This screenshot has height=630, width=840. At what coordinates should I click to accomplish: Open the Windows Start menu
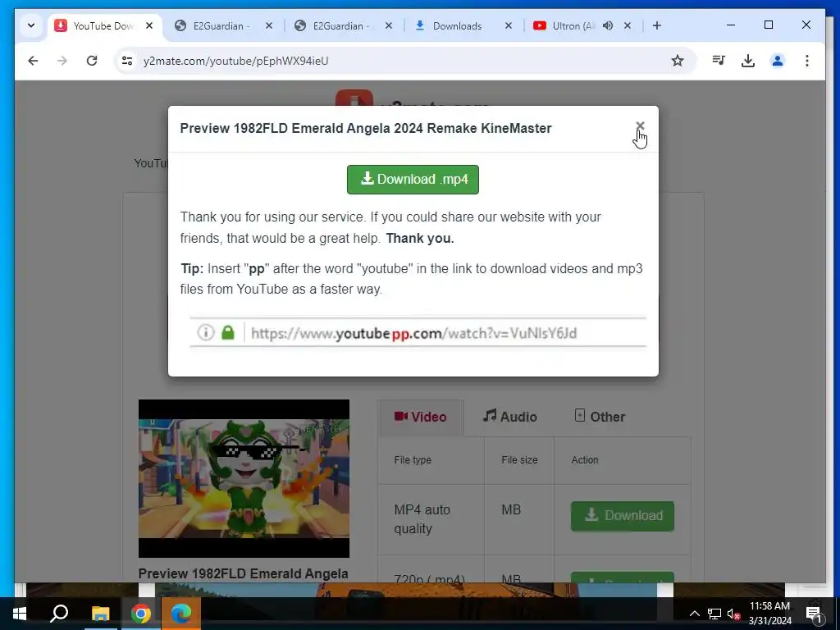(20, 614)
